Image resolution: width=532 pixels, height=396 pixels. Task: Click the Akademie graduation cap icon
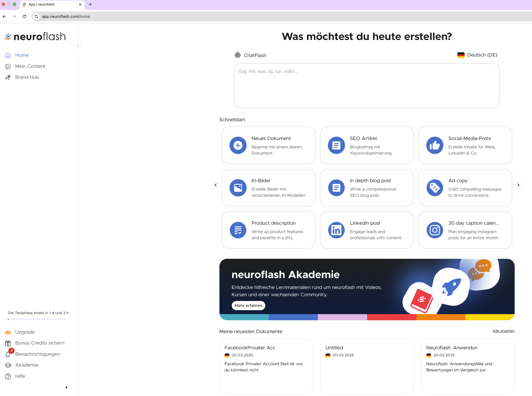[8, 365]
